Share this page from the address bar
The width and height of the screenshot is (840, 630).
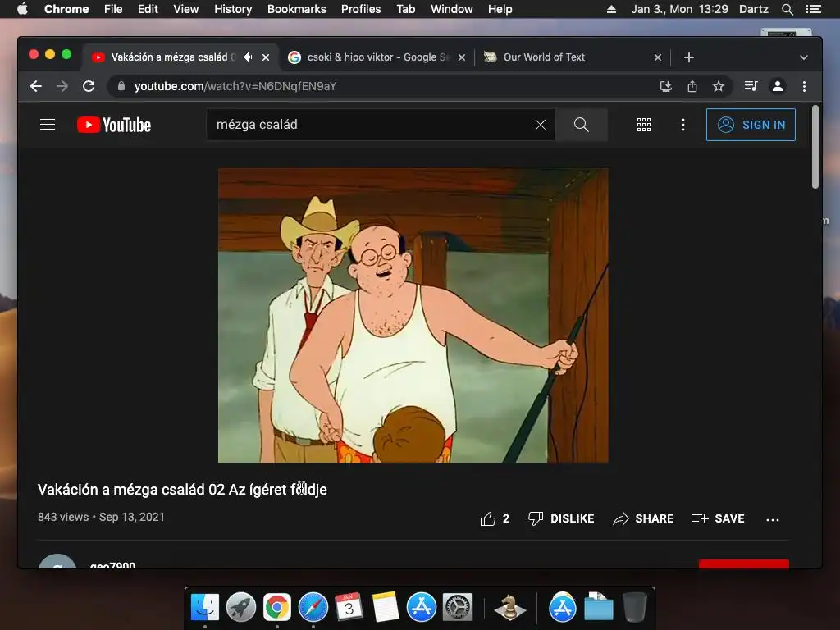coord(692,86)
